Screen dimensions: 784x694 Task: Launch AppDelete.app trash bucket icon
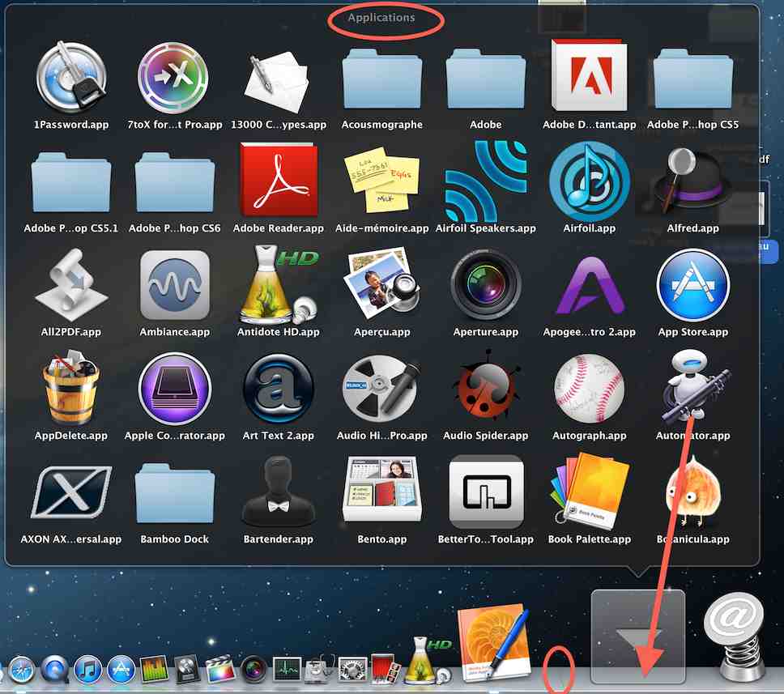click(x=71, y=387)
